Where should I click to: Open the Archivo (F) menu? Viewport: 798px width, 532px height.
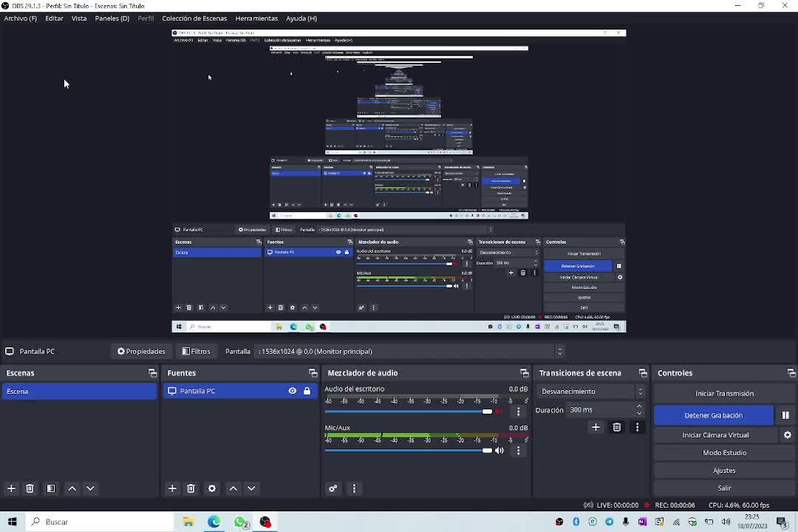pos(21,18)
